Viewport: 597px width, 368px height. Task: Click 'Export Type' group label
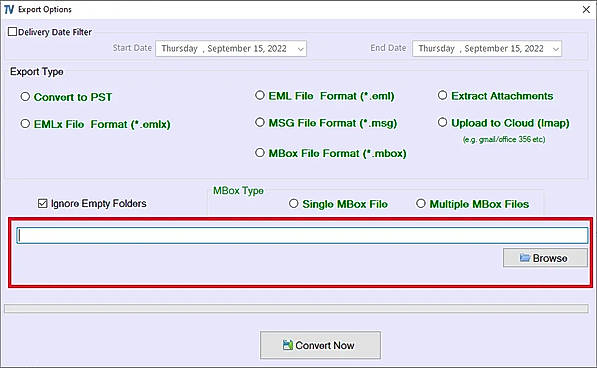pyautogui.click(x=37, y=72)
